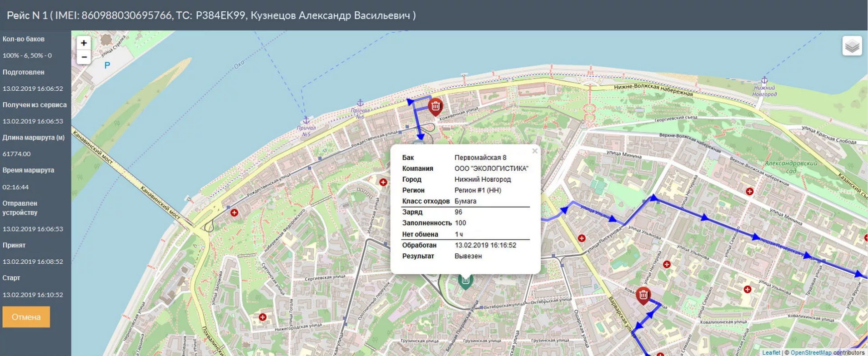
Task: Click the 'Принят' label in the sidebar
Action: pyautogui.click(x=14, y=245)
